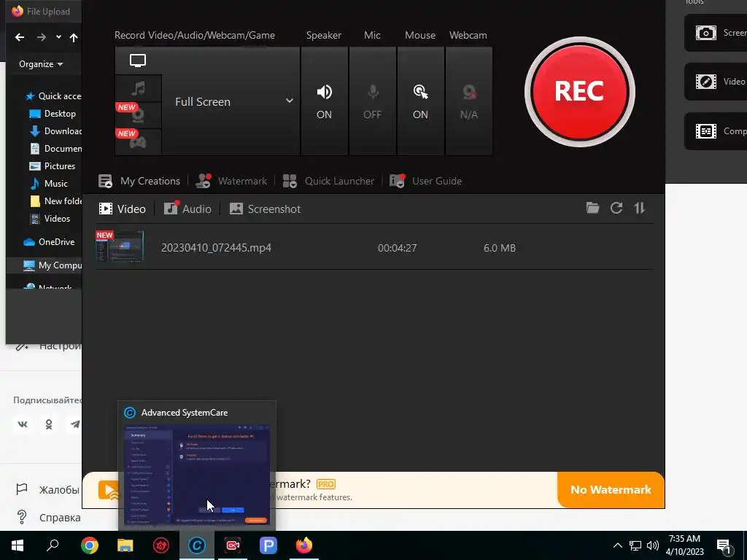Select Videos in the navigation tree

50,219
